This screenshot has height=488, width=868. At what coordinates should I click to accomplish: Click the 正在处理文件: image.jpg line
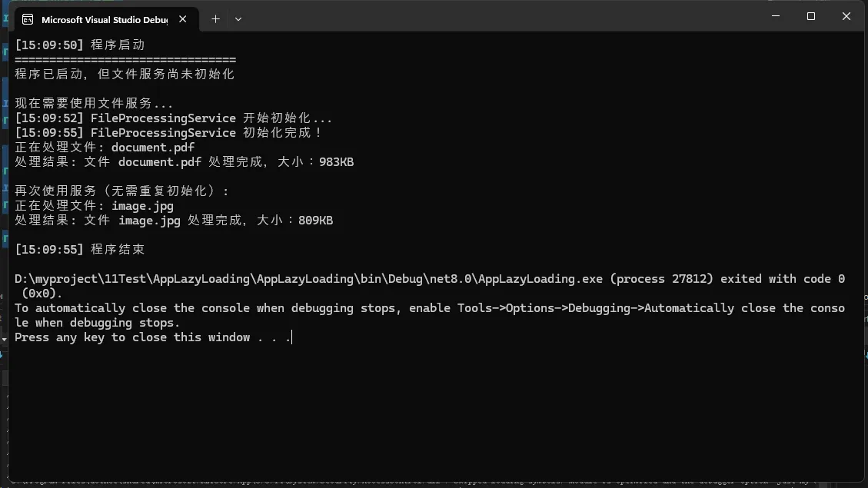point(95,206)
